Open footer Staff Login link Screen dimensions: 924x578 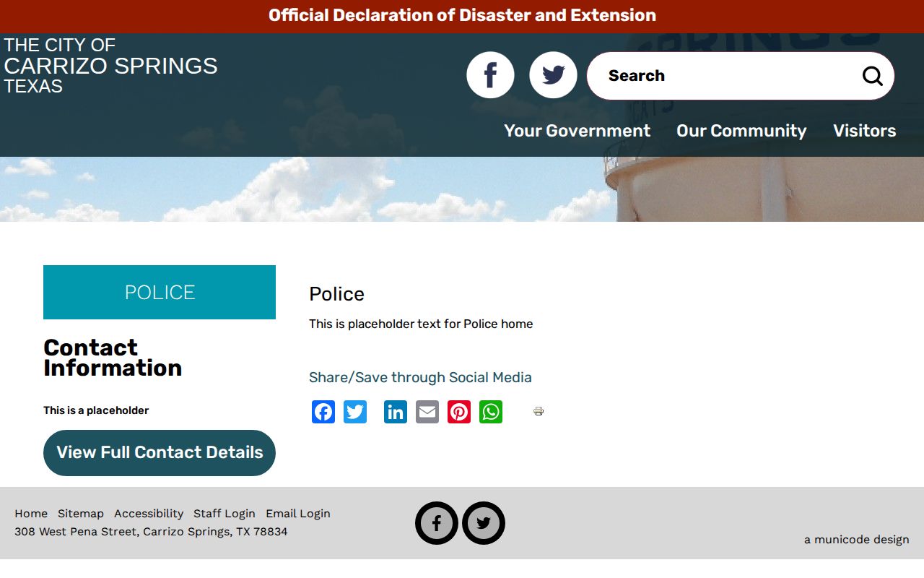pos(225,514)
